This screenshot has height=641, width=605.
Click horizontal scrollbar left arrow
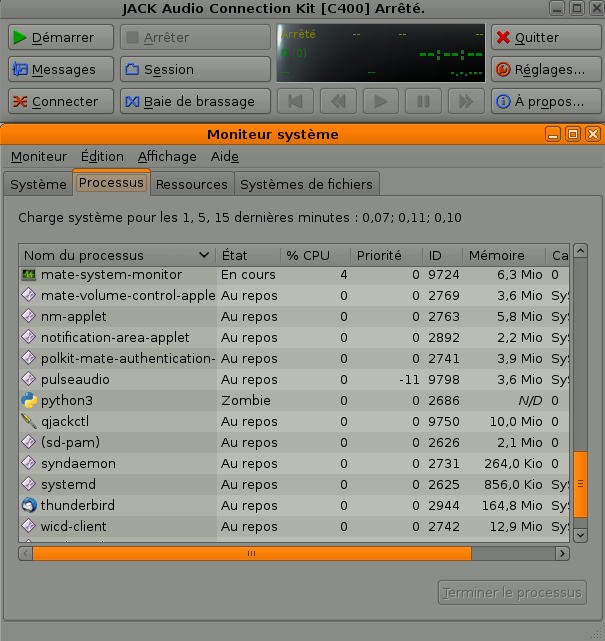pyautogui.click(x=26, y=554)
